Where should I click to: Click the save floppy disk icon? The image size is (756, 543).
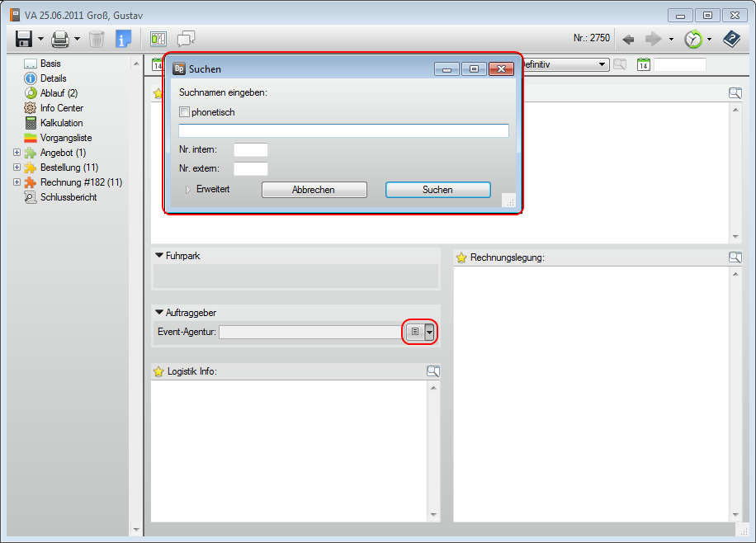(x=24, y=39)
